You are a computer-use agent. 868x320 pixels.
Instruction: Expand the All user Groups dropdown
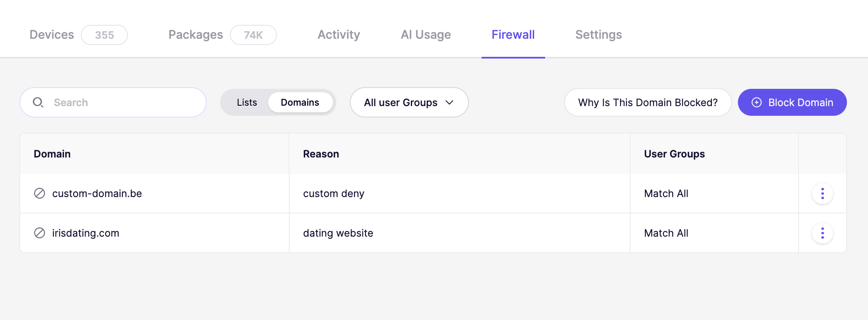409,102
